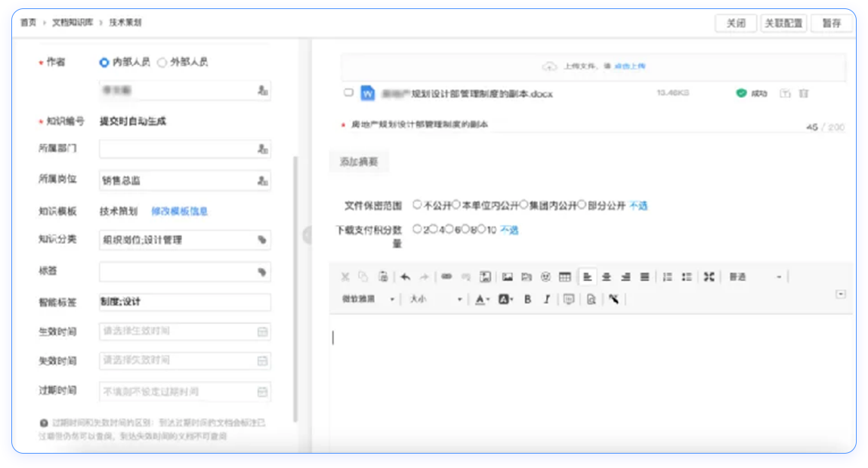Choose 不公开 for file confidentiality scope

[418, 205]
